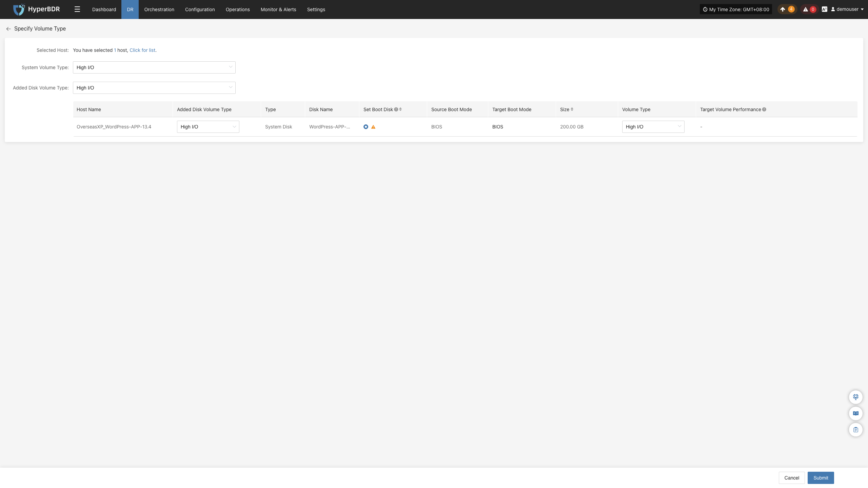
Task: Open the documentation book floating icon
Action: tap(856, 413)
